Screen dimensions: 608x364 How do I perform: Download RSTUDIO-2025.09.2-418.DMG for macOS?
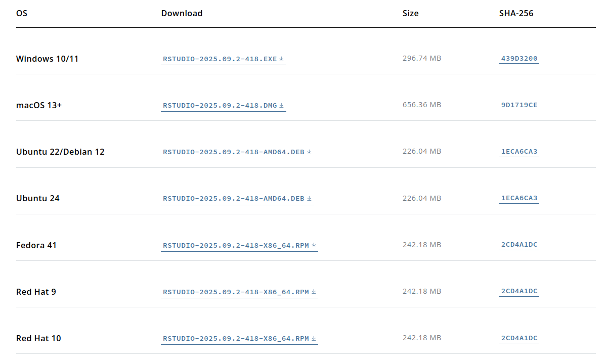pos(220,106)
